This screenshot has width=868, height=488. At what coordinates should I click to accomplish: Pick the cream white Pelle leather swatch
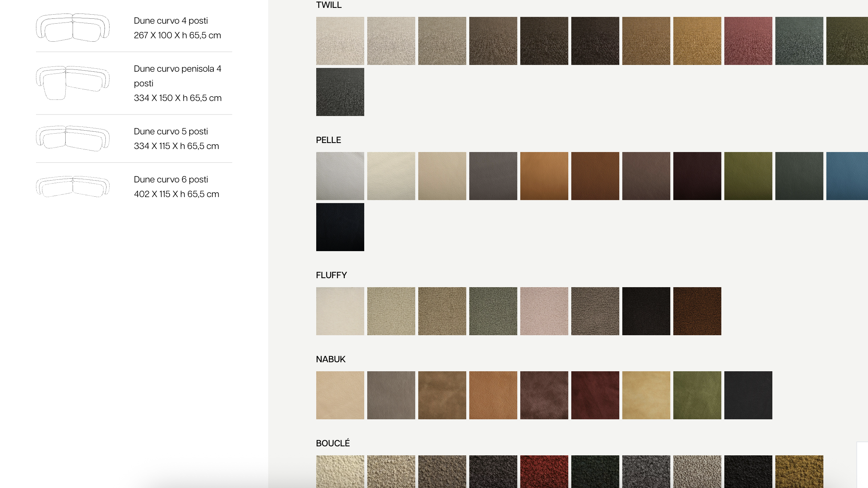(x=391, y=176)
